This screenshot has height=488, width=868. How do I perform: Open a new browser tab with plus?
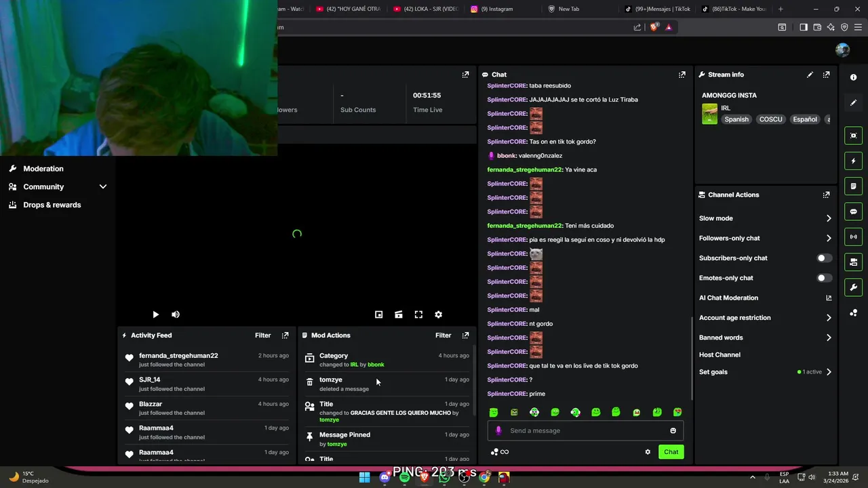point(781,9)
